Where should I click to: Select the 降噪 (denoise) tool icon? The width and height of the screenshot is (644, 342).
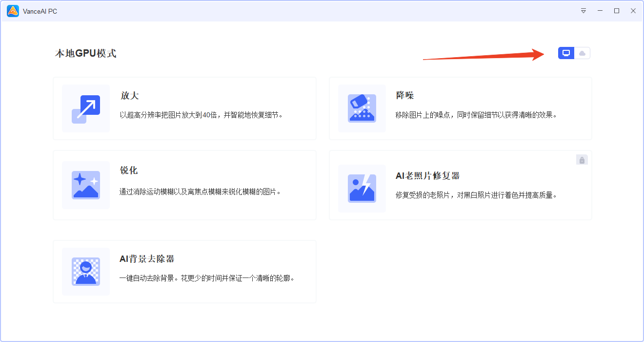coord(362,108)
